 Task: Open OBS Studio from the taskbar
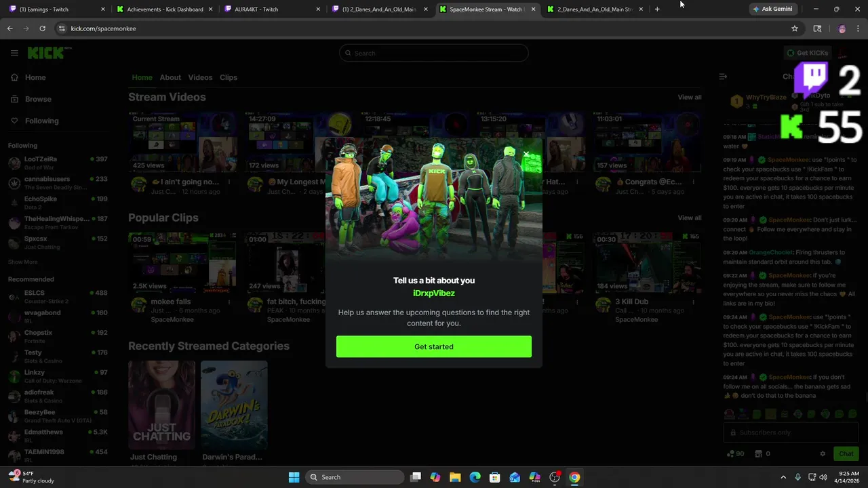point(555,477)
